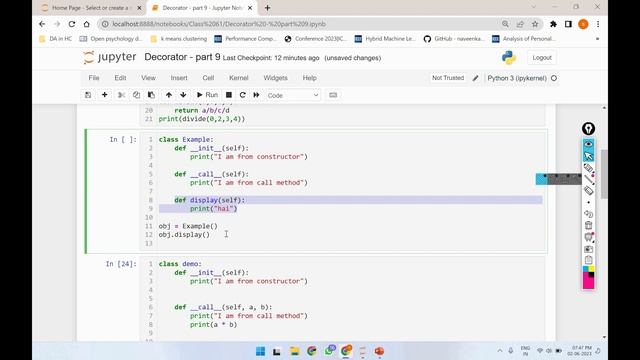Open the command palette keyboard icon

click(x=333, y=95)
